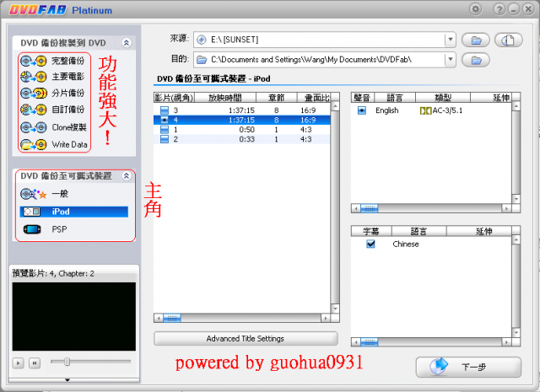The width and height of the screenshot is (540, 392).
Task: Click Write Data menu label
Action: 69,144
